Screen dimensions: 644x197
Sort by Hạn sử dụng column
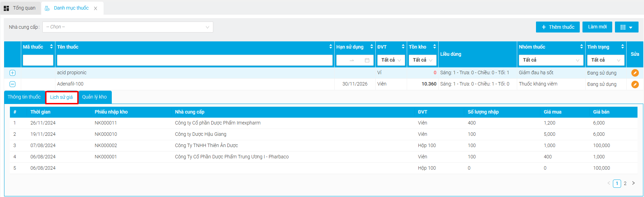[x=372, y=47]
